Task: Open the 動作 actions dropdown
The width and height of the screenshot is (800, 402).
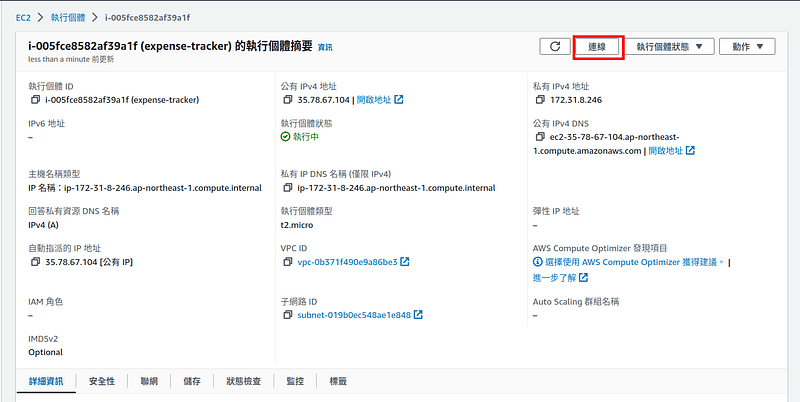Action: (747, 46)
